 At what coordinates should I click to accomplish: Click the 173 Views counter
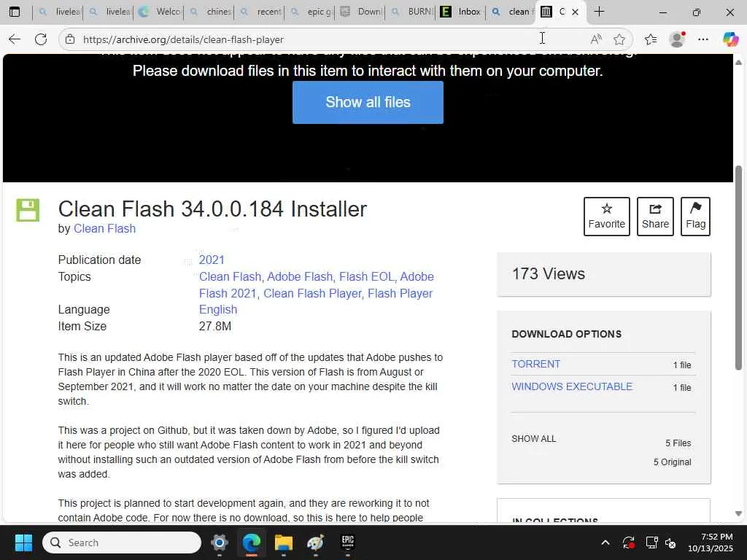click(x=549, y=274)
